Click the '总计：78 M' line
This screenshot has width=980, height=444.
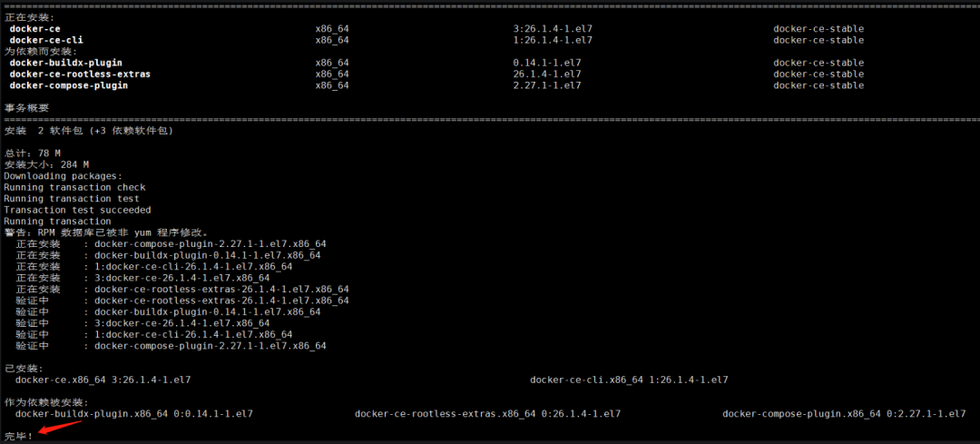(32, 153)
